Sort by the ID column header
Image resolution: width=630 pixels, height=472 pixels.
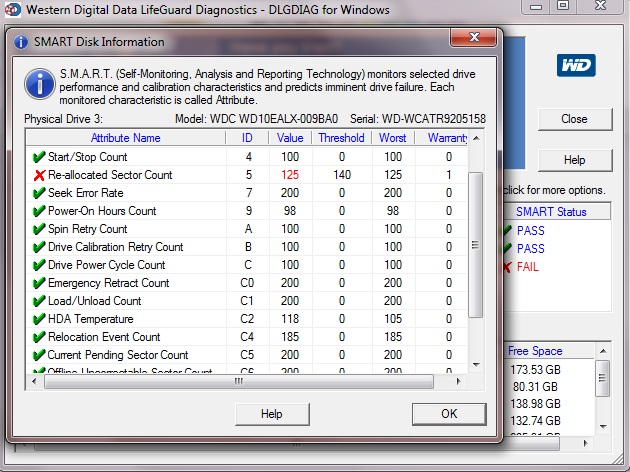coord(247,138)
